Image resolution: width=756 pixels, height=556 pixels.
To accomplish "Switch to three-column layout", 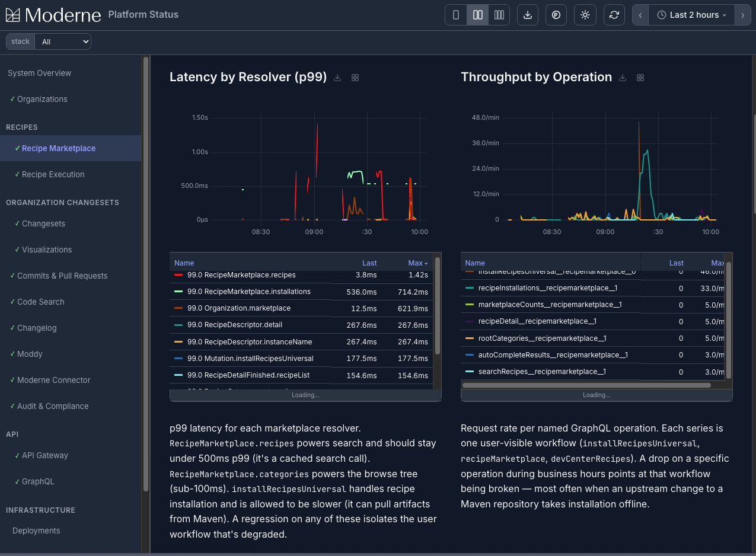I will (499, 15).
